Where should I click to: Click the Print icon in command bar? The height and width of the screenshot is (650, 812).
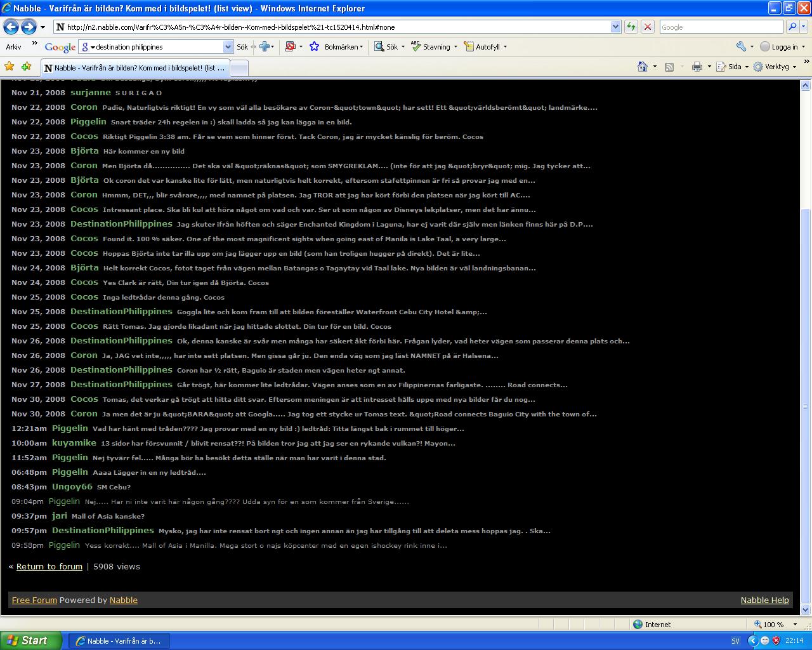(697, 67)
